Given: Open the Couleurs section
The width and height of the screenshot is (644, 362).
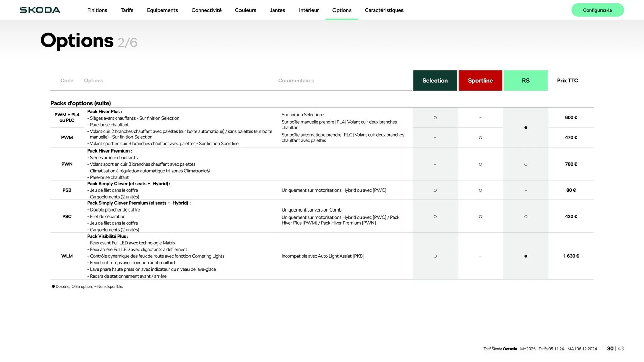Looking at the screenshot, I should click(x=245, y=10).
